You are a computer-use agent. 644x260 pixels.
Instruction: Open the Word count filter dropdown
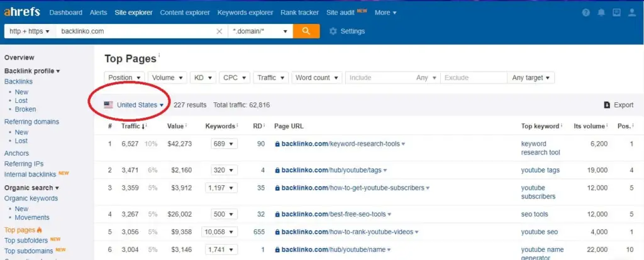pos(316,78)
